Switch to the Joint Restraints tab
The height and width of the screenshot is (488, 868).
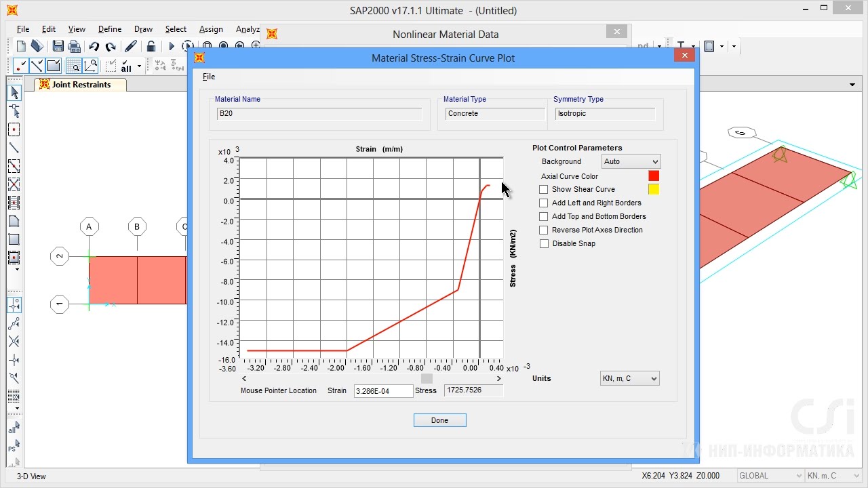81,85
